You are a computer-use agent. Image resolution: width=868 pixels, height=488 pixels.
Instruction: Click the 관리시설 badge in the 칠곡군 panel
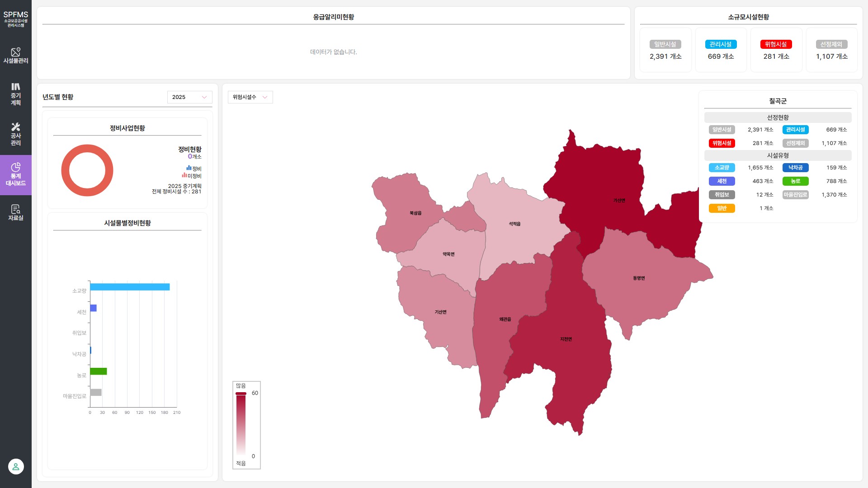point(796,130)
